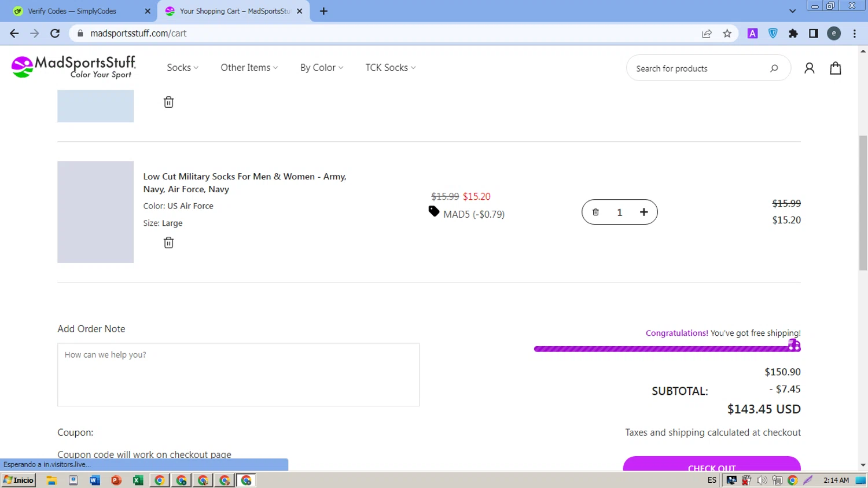Open the Inicio start menu

pos(19,480)
